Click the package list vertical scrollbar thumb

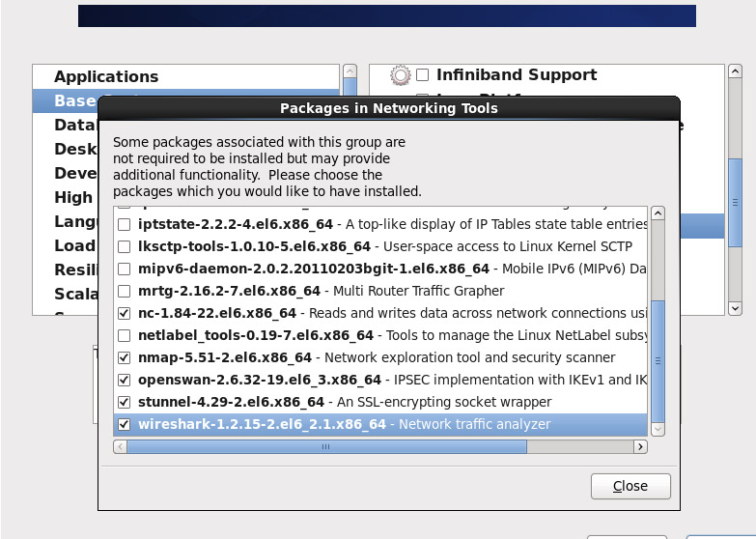point(658,360)
